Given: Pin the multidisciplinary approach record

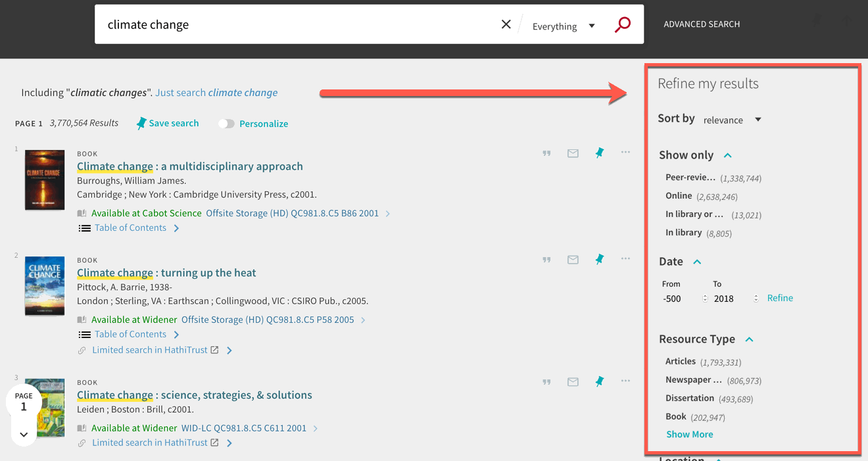Looking at the screenshot, I should tap(599, 153).
